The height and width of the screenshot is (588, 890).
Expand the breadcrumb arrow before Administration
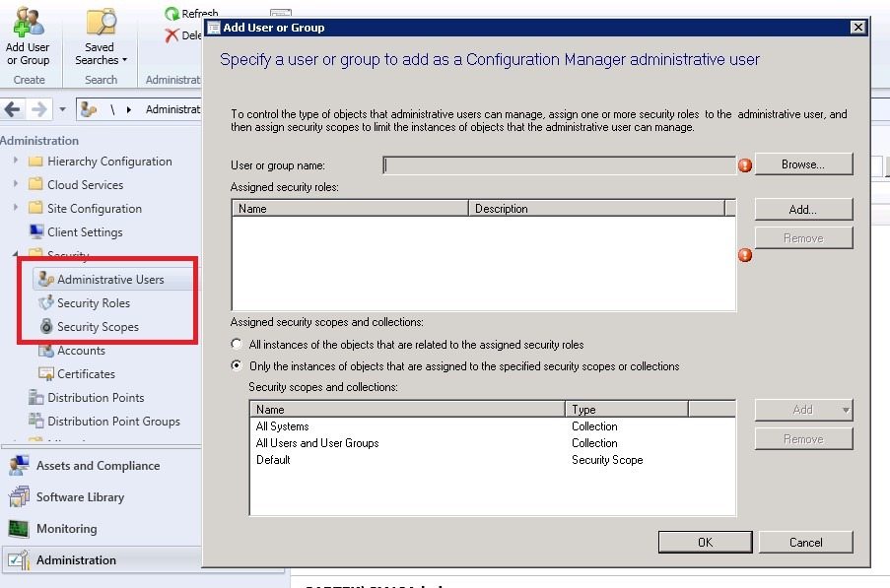pyautogui.click(x=129, y=109)
